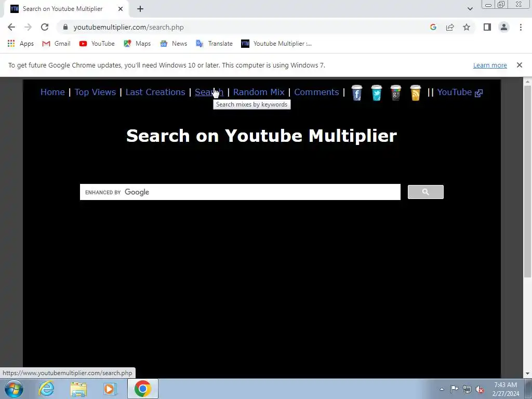Viewport: 532px width, 399px height.
Task: Open the Random Mix link
Action: pos(259,92)
